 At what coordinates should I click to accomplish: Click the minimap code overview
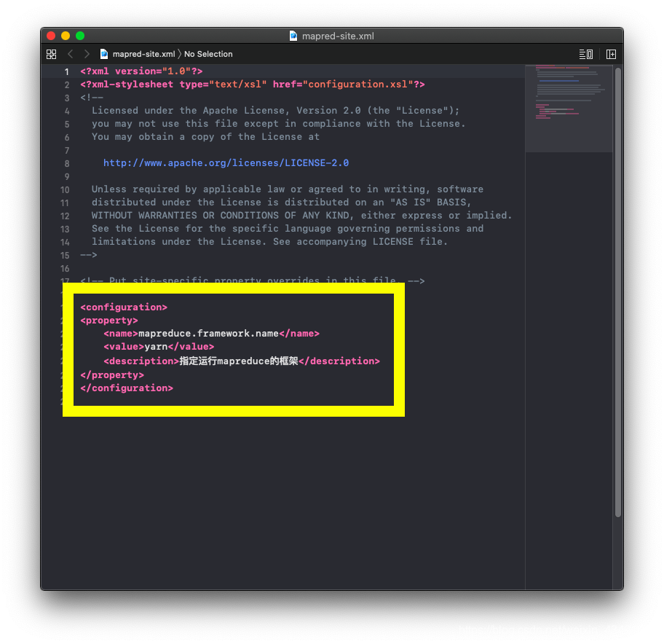(x=569, y=108)
